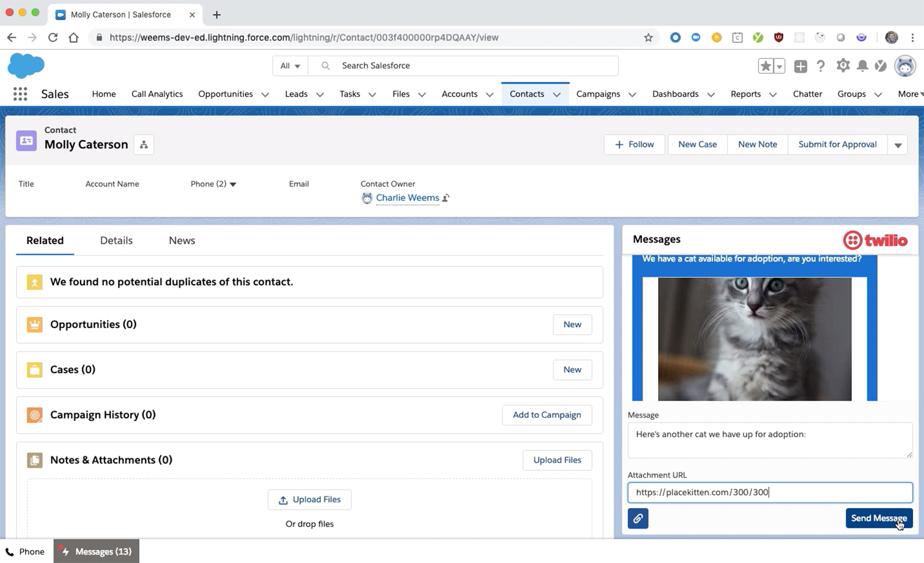Open the App Launcher grid icon
This screenshot has width=924, height=563.
click(x=20, y=94)
